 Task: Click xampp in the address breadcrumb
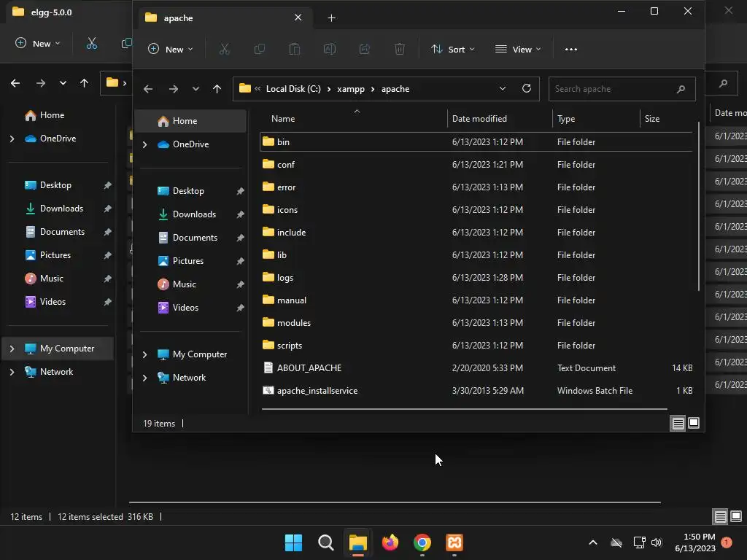coord(351,89)
